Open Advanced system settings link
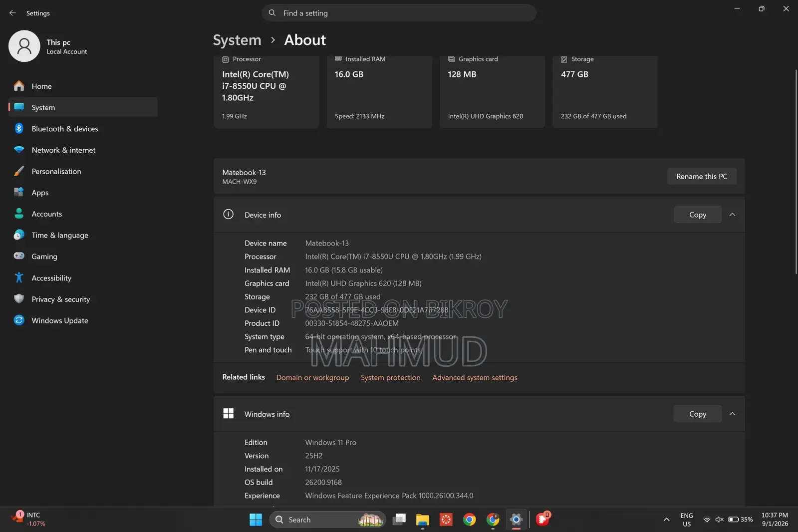 click(475, 377)
